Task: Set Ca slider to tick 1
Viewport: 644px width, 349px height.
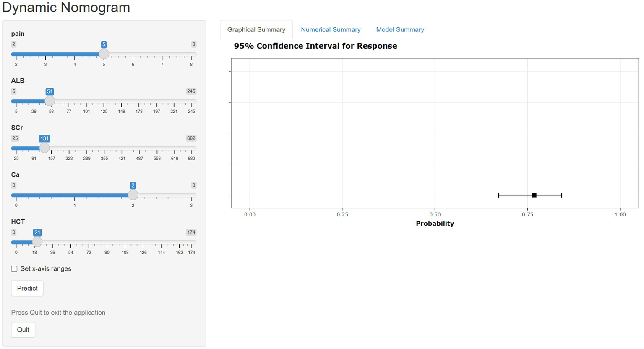Action: [75, 195]
